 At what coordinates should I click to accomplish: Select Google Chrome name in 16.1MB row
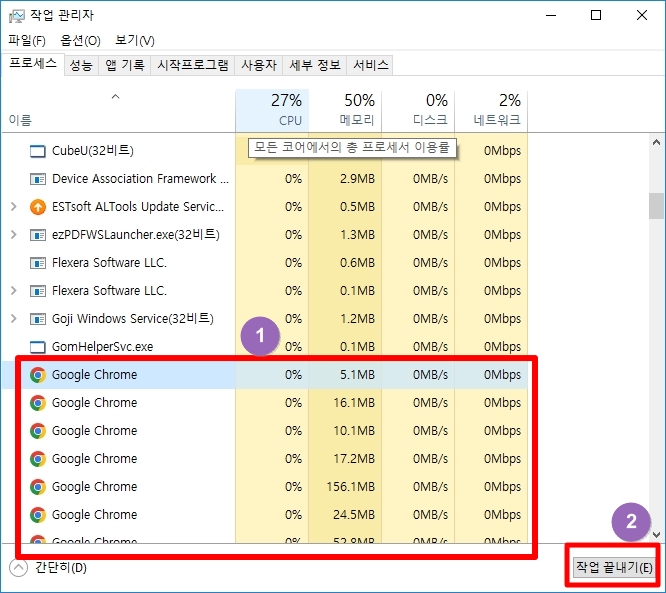pos(94,403)
